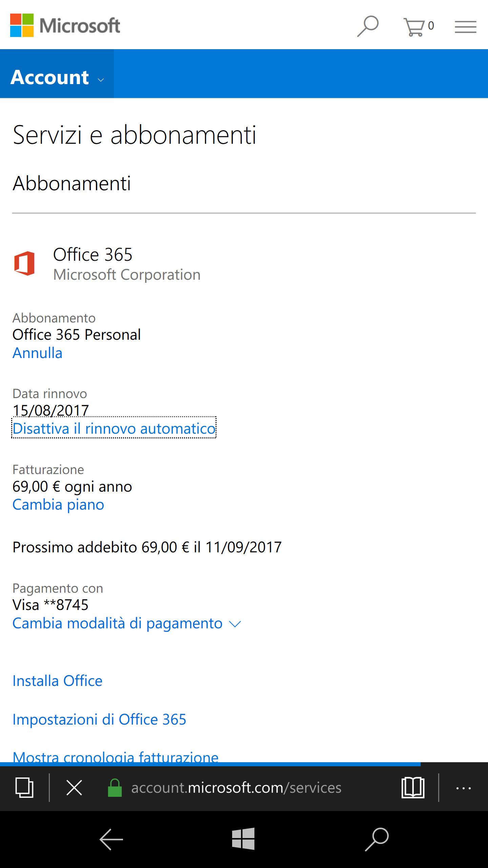This screenshot has width=488, height=868.
Task: Toggle reading view book icon
Action: [x=413, y=788]
